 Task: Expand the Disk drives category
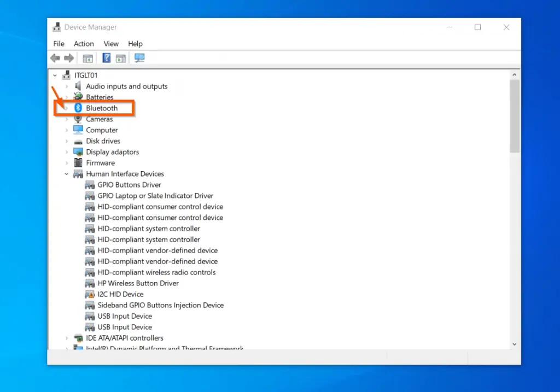click(66, 141)
